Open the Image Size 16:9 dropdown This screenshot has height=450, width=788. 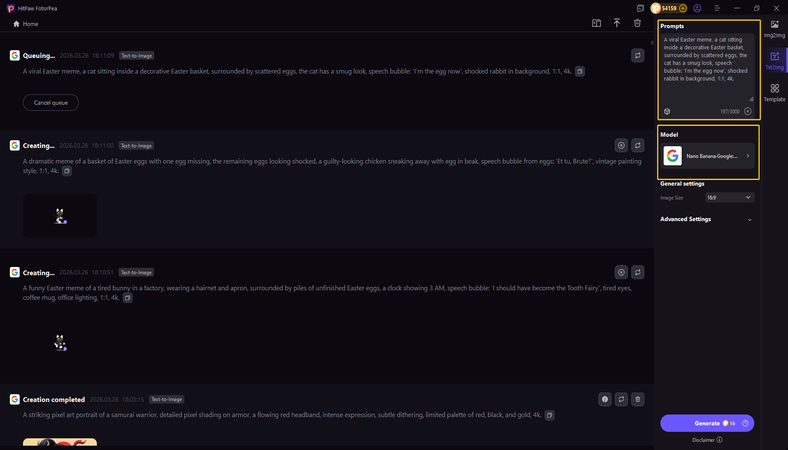pos(729,198)
